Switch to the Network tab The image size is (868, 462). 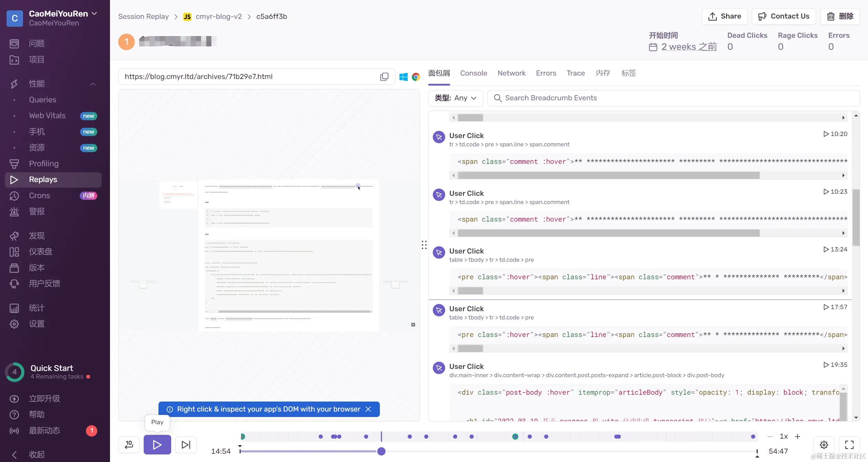pos(511,73)
